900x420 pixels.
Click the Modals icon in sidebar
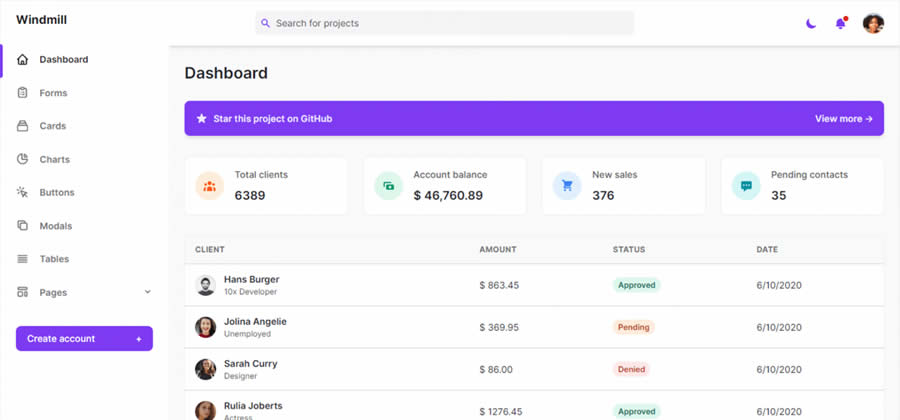tap(22, 226)
